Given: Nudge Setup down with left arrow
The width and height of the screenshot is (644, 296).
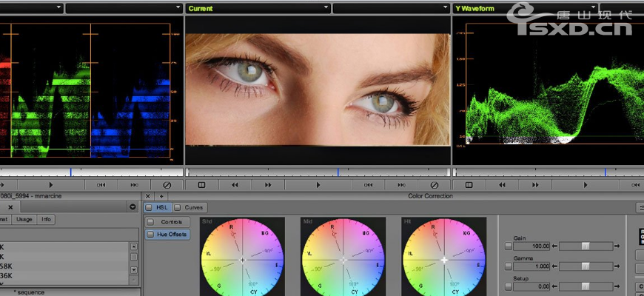Looking at the screenshot, I should point(554,286).
